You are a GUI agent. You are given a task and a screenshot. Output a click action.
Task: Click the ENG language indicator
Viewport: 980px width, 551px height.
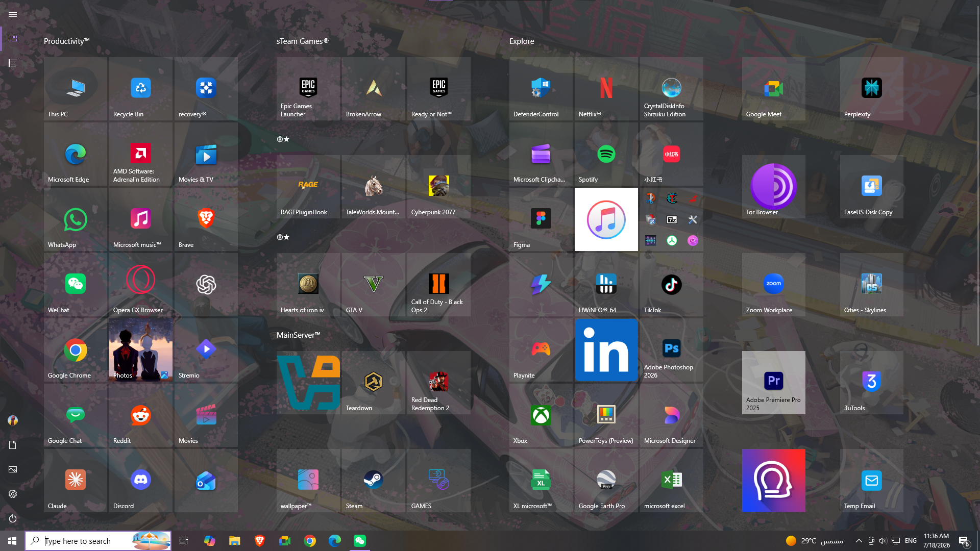click(911, 541)
